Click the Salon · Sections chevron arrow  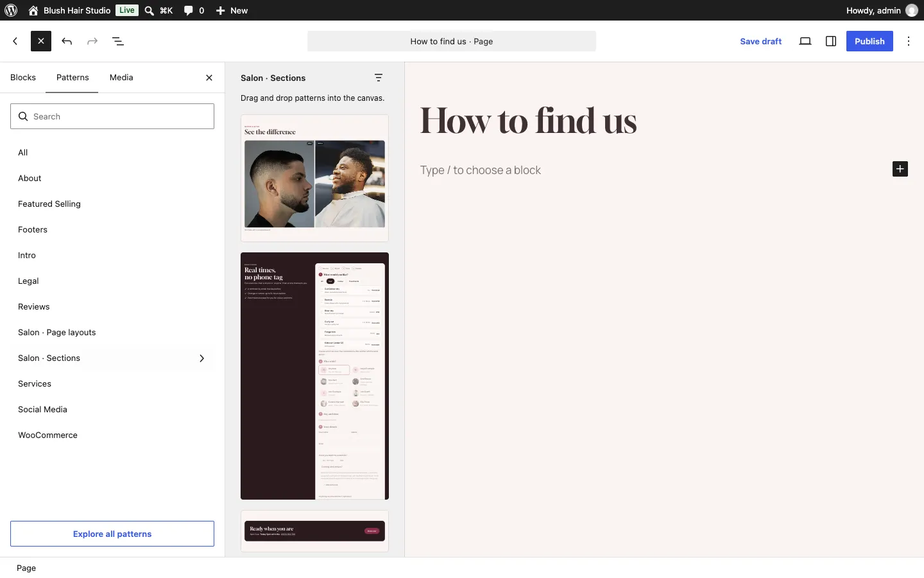201,358
